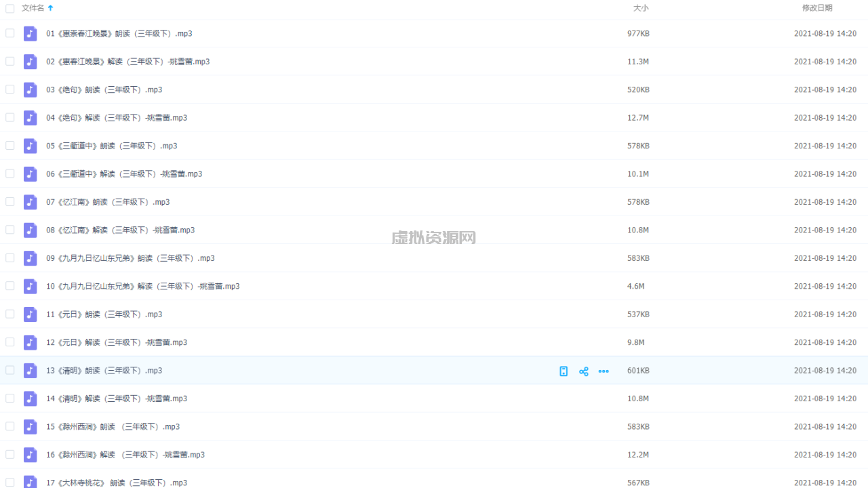The image size is (868, 488).
Task: Click the music icon for 13《清明》朗读
Action: [30, 371]
